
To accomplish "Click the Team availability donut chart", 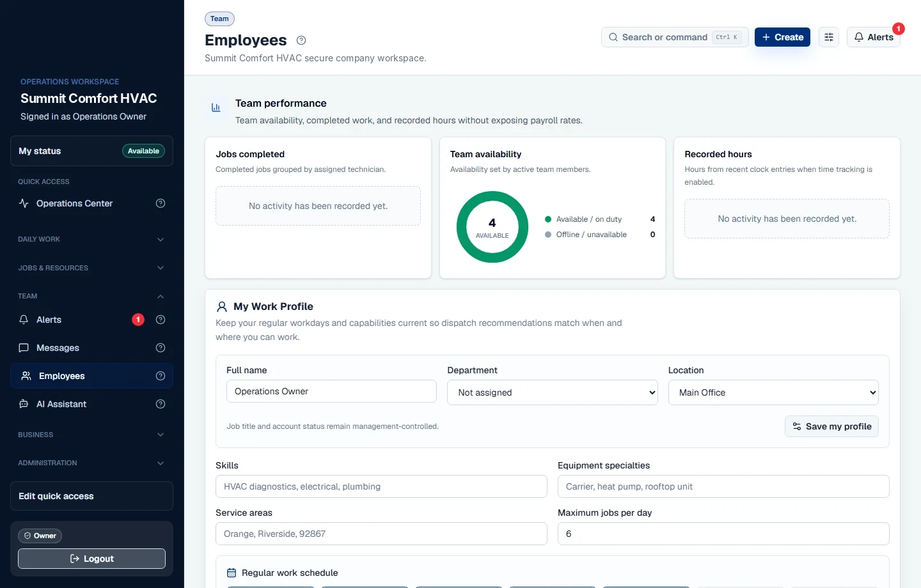I will pos(492,227).
